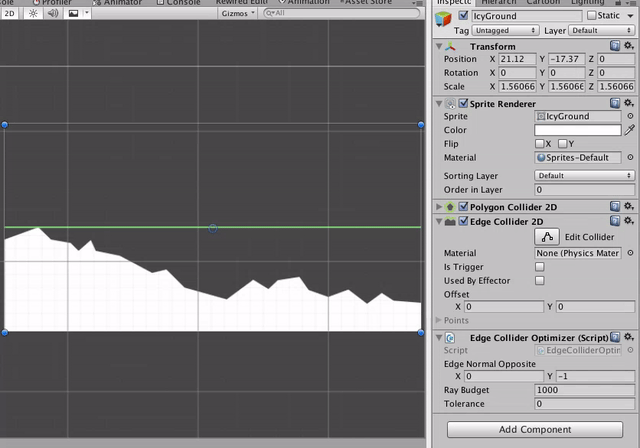640x448 pixels.
Task: Click the white Color swatch
Action: [578, 130]
